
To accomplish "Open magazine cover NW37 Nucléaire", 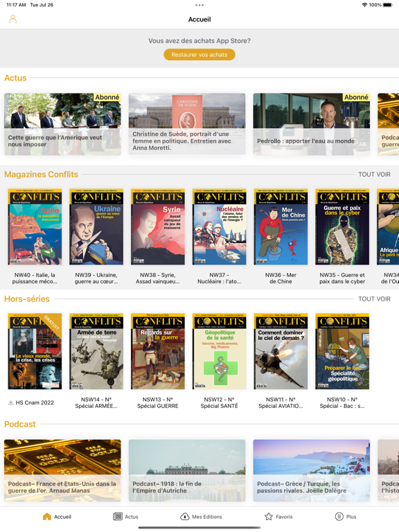I will pyautogui.click(x=219, y=227).
